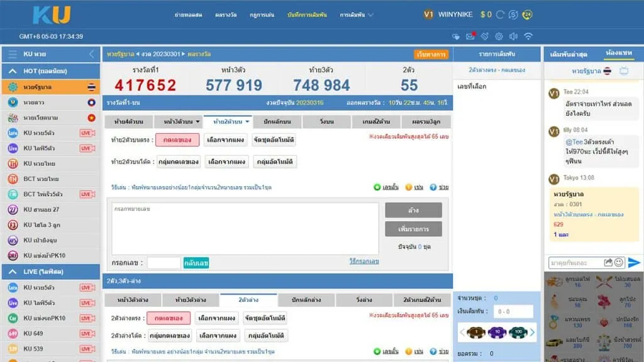Switch to the วิ่งบน tab
This screenshot has width=644, height=362.
326,121
